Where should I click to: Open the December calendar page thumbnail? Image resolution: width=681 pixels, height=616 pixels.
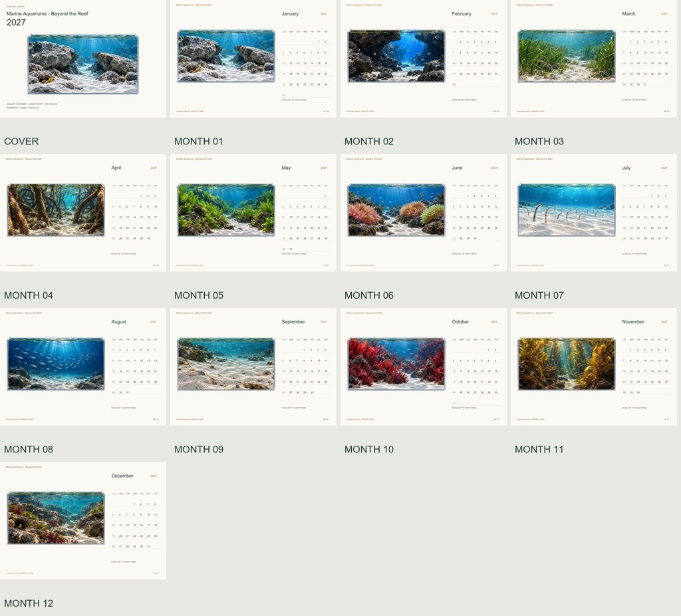(83, 521)
